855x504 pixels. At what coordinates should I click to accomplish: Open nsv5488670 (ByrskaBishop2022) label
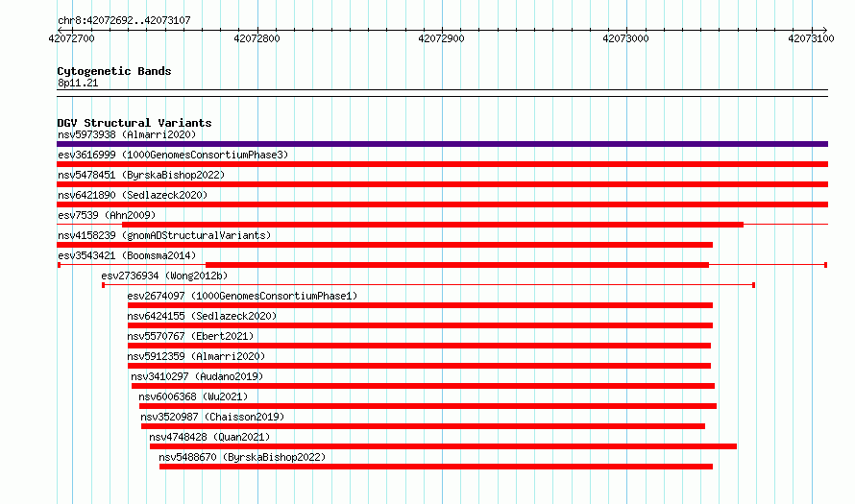point(242,457)
